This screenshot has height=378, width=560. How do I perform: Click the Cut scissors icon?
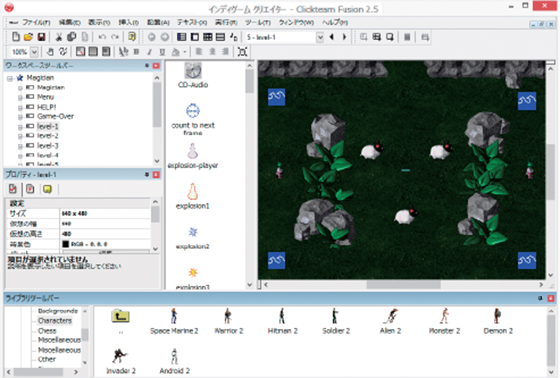(59, 37)
